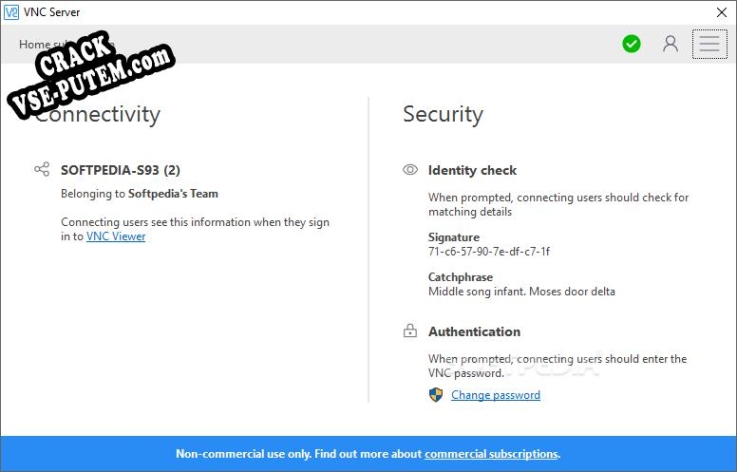737x472 pixels.
Task: Click the Security heading
Action: [x=442, y=114]
